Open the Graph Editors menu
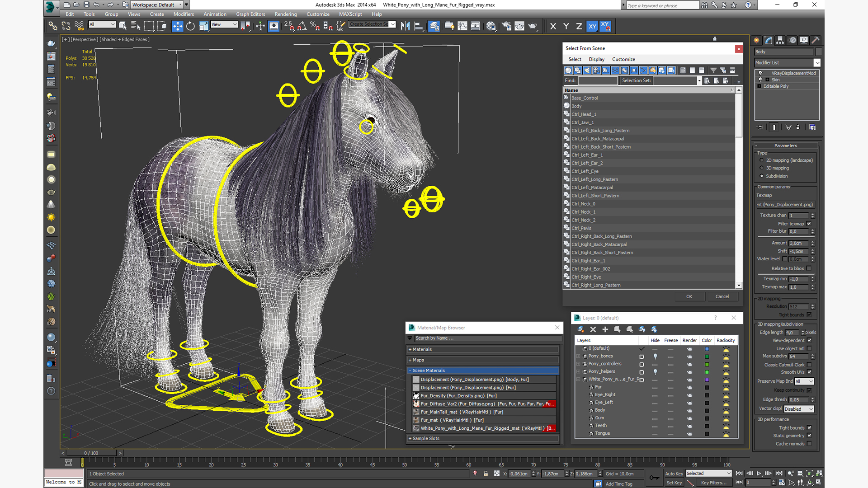This screenshot has width=868, height=488. click(250, 14)
